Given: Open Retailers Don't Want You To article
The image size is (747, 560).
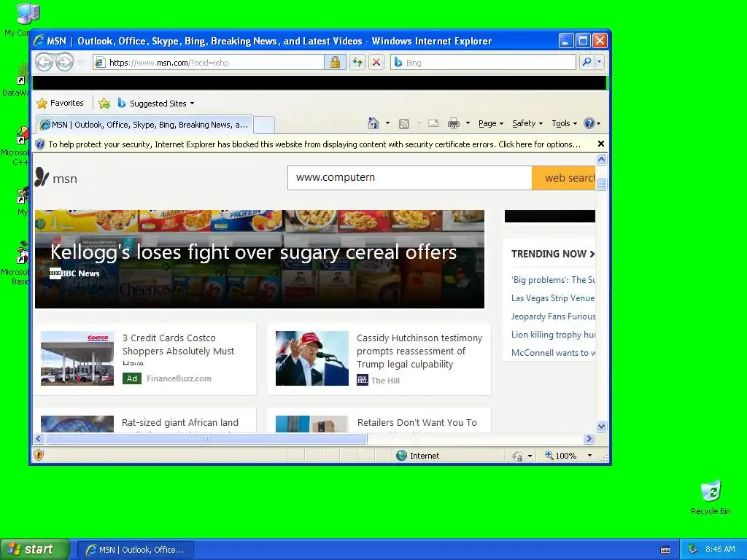Looking at the screenshot, I should tap(417, 423).
